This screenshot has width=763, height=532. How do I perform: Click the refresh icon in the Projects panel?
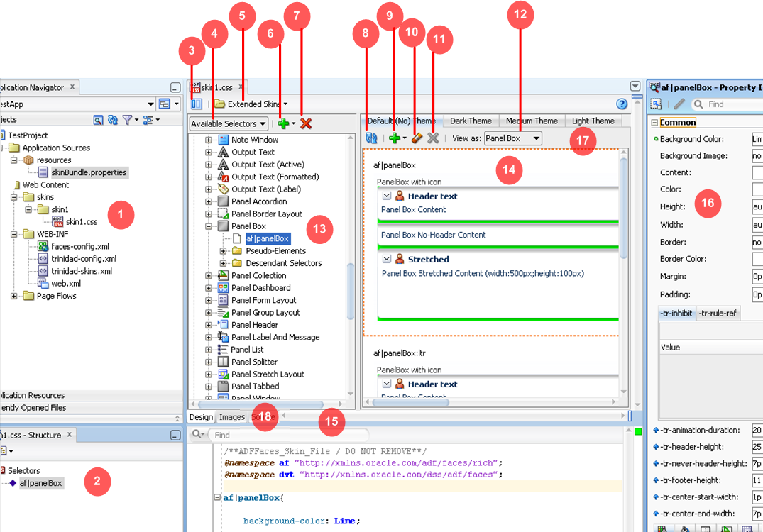click(x=112, y=120)
